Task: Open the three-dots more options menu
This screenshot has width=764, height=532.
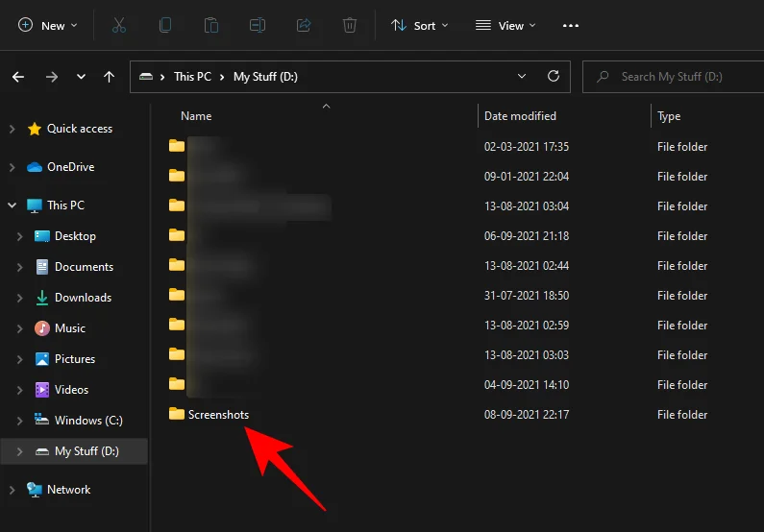Action: click(571, 25)
